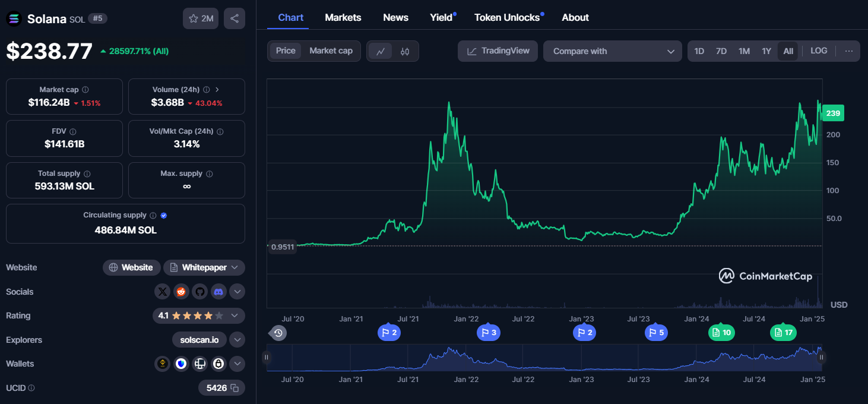This screenshot has width=868, height=404.
Task: Click the #5 rank badge
Action: tap(98, 18)
